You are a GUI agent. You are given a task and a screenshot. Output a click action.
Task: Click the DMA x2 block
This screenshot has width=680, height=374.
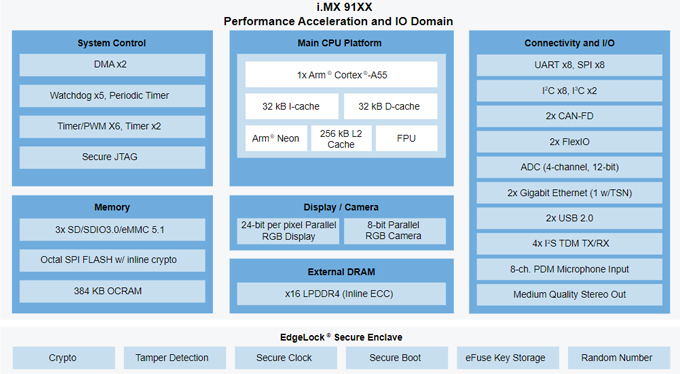pyautogui.click(x=112, y=65)
